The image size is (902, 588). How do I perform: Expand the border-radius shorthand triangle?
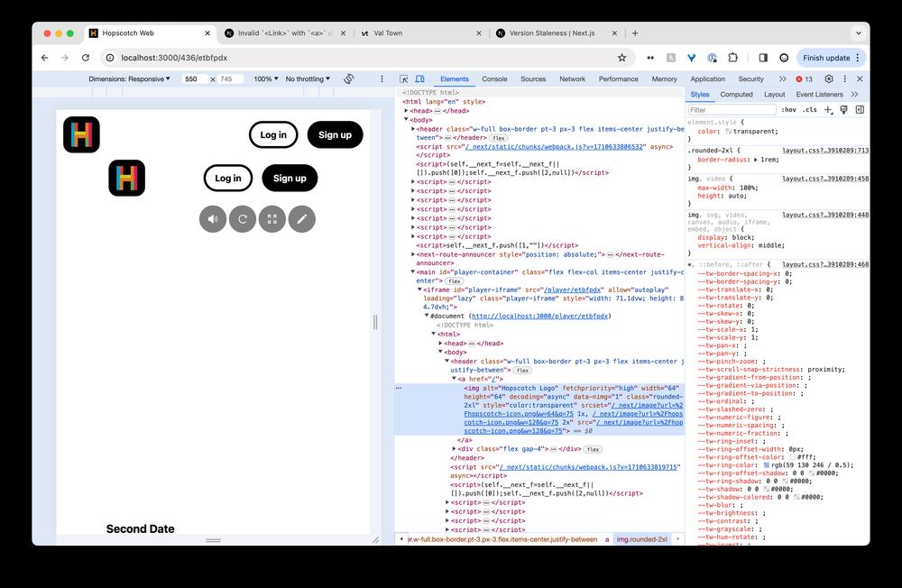coord(756,160)
